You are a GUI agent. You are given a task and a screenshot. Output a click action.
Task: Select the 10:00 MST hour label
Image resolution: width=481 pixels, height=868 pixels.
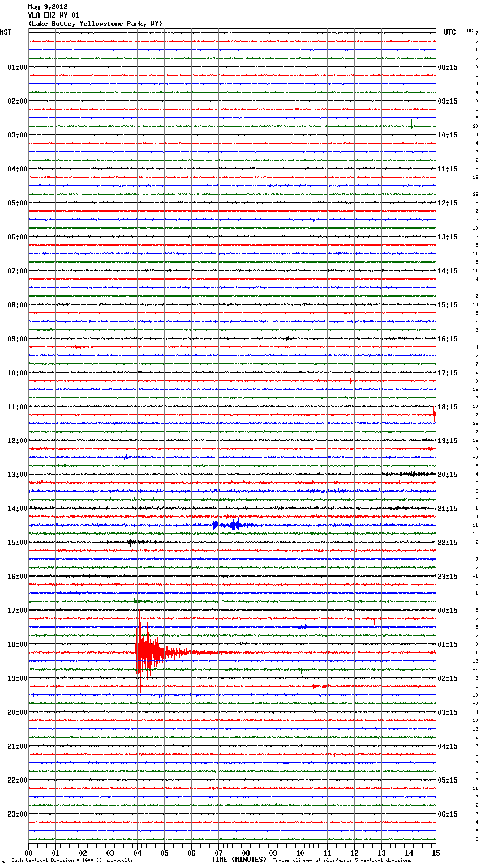click(x=18, y=373)
